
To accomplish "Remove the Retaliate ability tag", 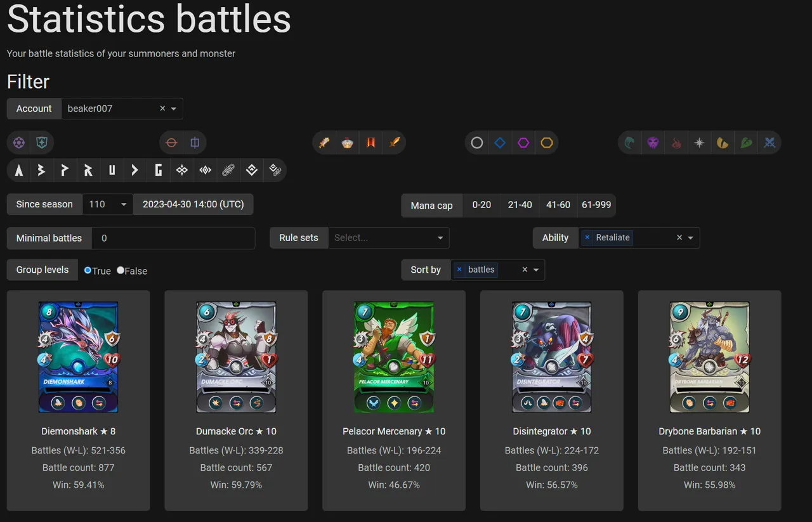I will coord(587,237).
